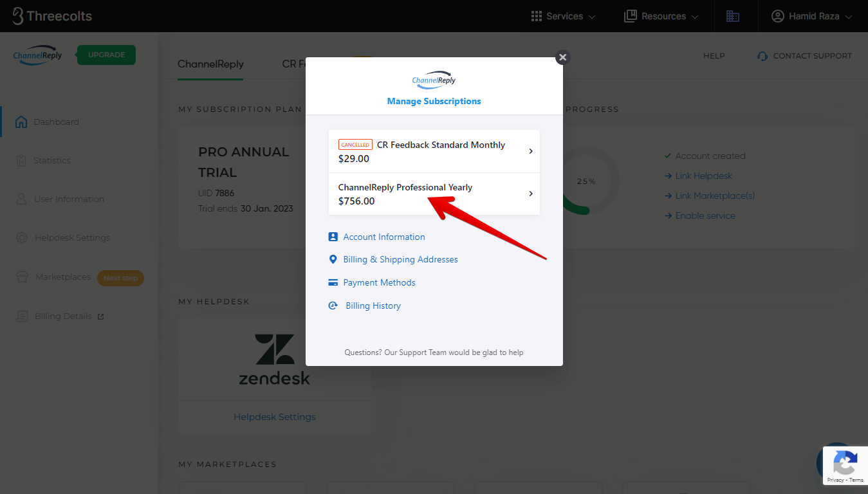
Task: Click the Resources book icon
Action: coord(631,16)
